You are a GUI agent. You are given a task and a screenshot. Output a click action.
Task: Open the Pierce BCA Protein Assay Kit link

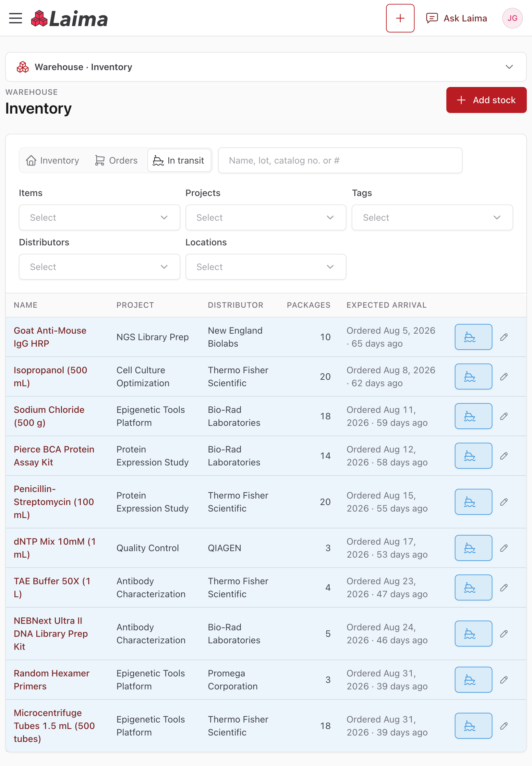click(x=54, y=456)
